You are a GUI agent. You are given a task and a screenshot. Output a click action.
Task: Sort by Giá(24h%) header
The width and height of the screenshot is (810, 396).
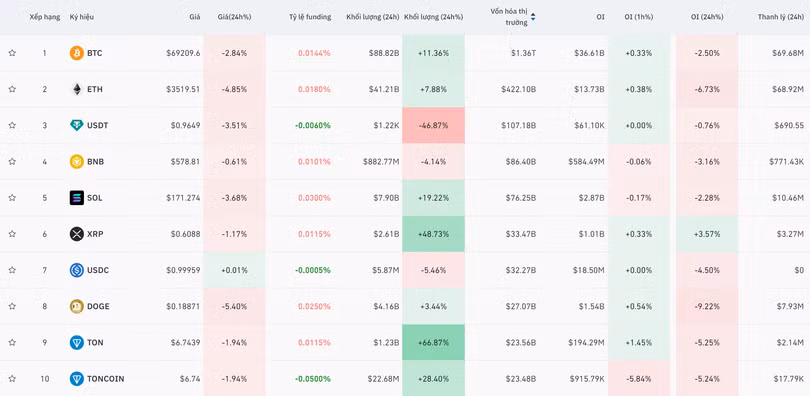click(x=235, y=17)
